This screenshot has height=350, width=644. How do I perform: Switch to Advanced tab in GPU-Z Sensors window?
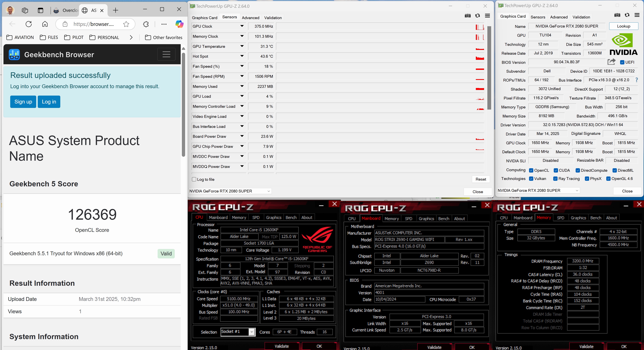[250, 17]
